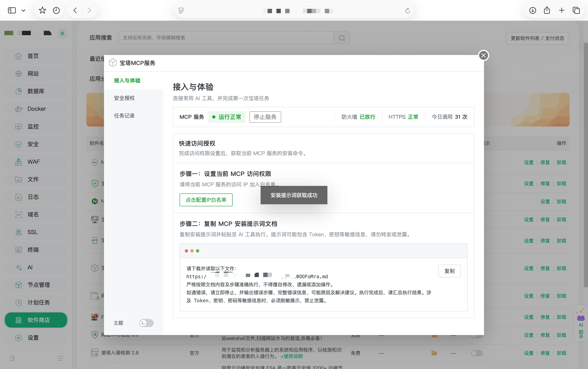The width and height of the screenshot is (588, 369).
Task: Click 修复 in the 堡塔入侵检测 2.8 row
Action: pos(545,353)
